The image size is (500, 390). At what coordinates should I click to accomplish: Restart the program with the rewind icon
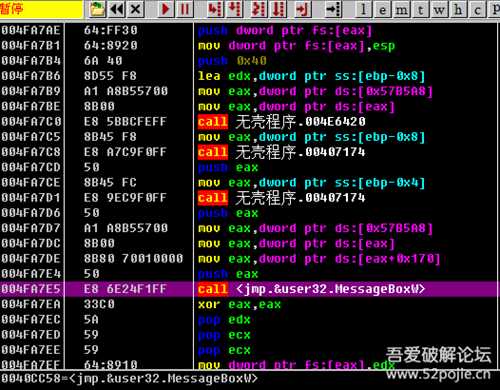click(117, 9)
